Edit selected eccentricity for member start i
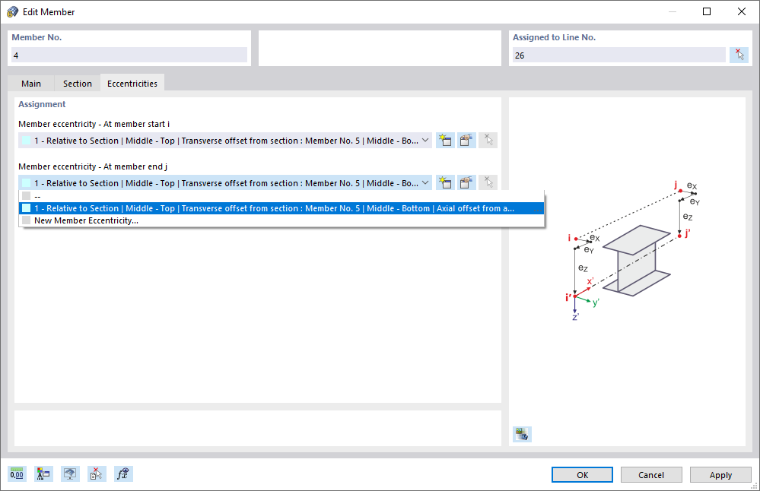The width and height of the screenshot is (760, 491). click(466, 141)
